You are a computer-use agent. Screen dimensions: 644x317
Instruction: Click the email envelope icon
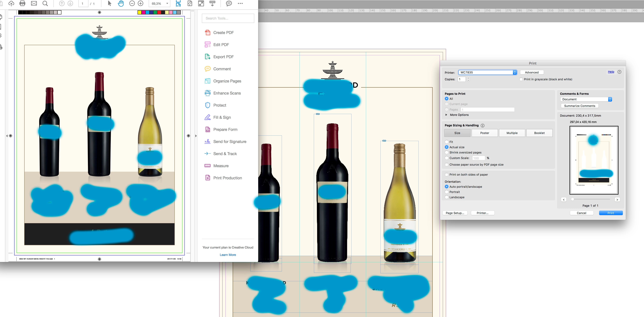pyautogui.click(x=34, y=4)
